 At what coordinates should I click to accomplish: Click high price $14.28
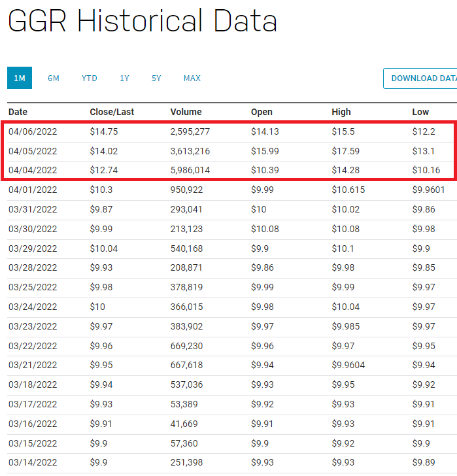[x=346, y=170]
